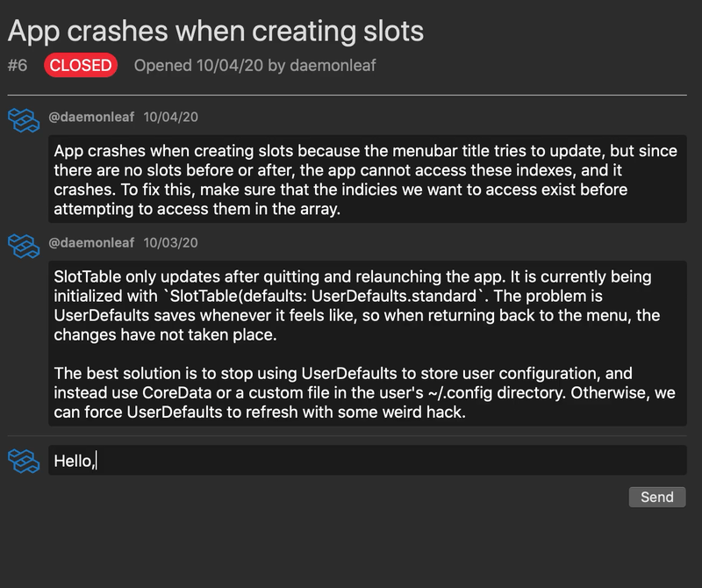Click the horizontal divider under issue header

[x=347, y=95]
